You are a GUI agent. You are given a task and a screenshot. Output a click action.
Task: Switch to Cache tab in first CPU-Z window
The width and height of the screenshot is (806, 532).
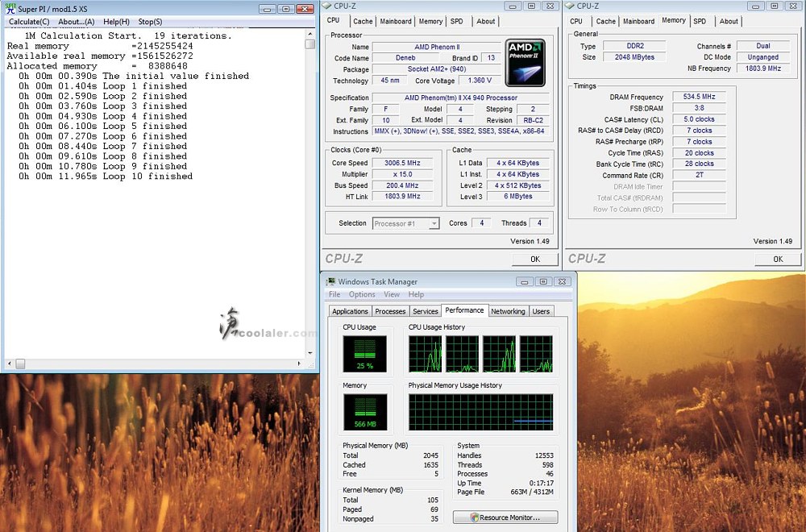(363, 21)
